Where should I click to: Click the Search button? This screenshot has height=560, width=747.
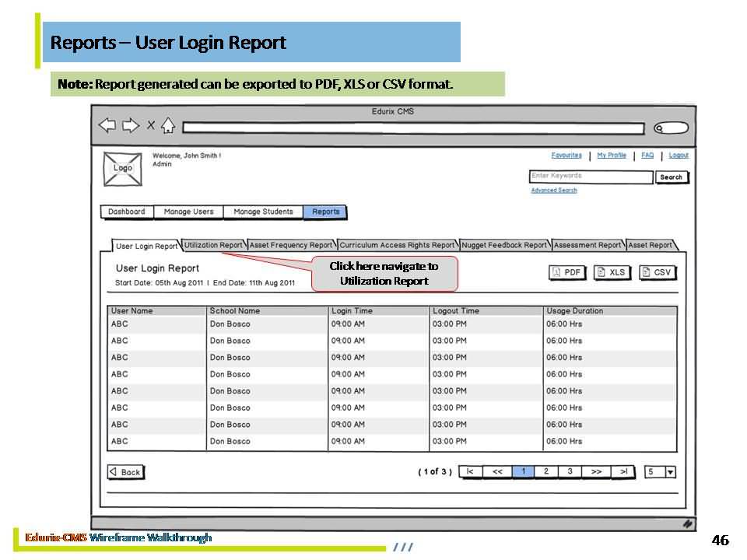pos(671,177)
